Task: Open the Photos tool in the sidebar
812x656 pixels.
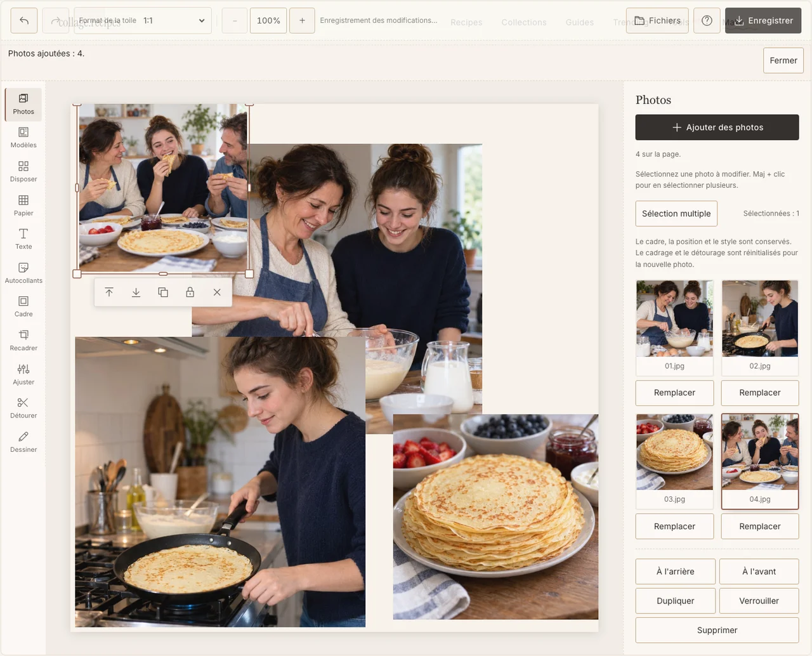Action: [23, 104]
